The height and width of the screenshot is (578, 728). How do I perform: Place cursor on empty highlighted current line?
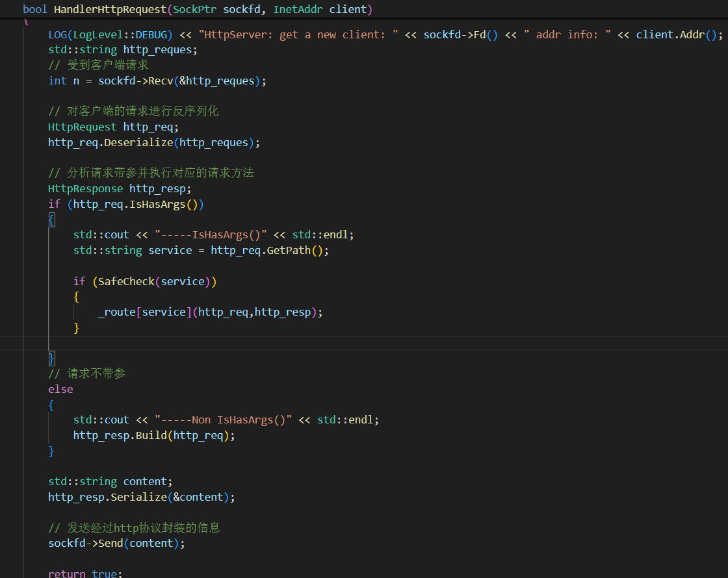364,344
